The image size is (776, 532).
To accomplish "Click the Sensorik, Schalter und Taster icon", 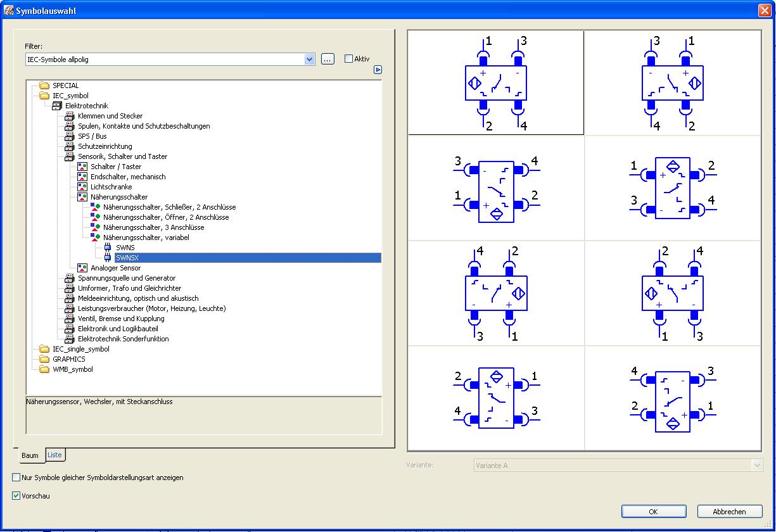I will click(69, 156).
